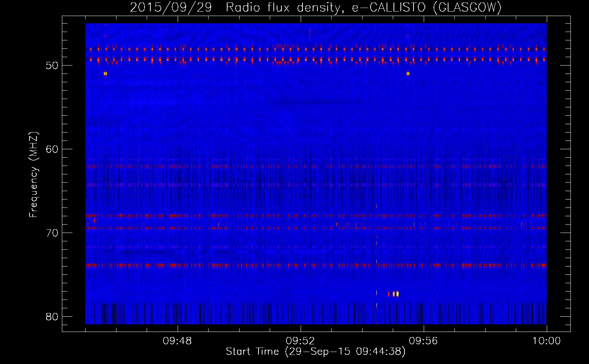Click the 09:52 time tick label
Viewport: 589px width, 364px height.
[300, 341]
